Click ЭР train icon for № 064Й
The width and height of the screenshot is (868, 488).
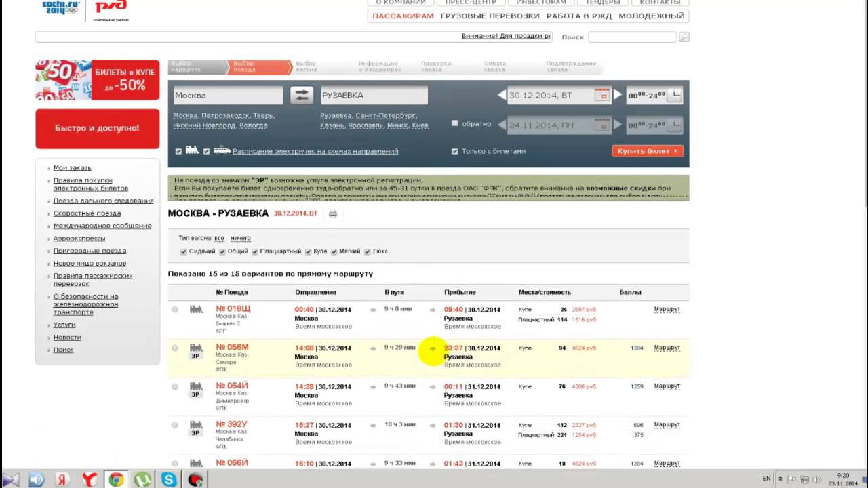point(196,390)
